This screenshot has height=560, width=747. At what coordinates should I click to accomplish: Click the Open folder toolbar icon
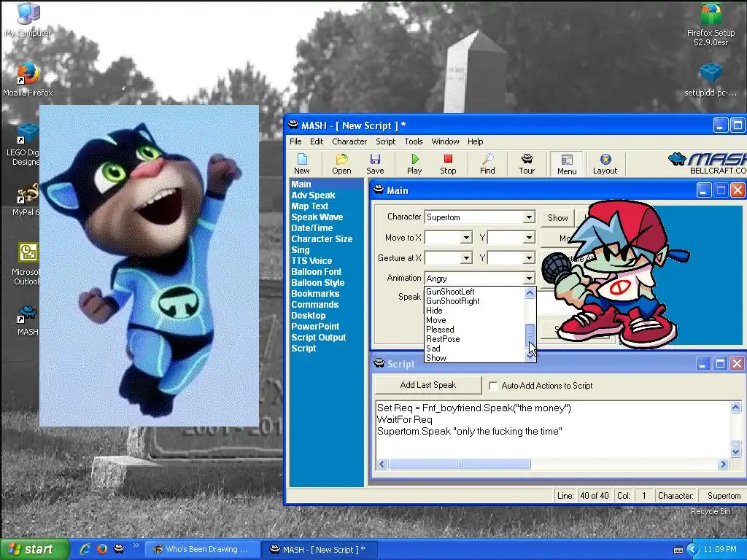pyautogui.click(x=341, y=164)
